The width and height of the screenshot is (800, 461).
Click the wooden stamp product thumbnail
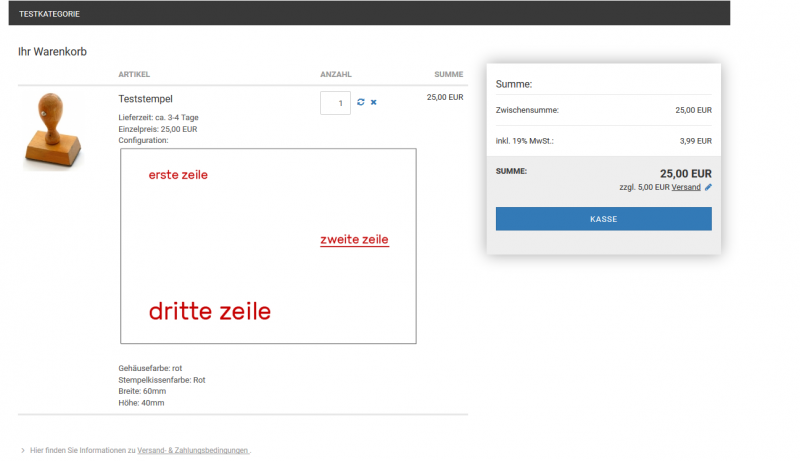tap(52, 131)
